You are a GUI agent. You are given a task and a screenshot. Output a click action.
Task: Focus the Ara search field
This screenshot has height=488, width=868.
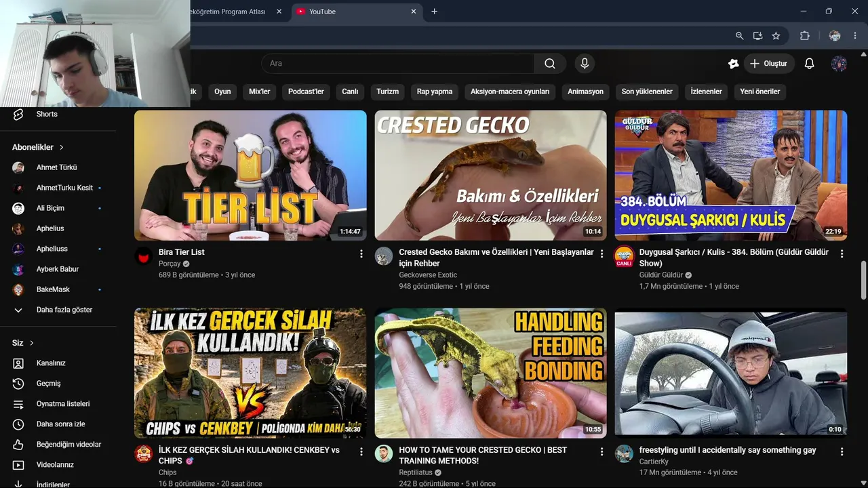[397, 64]
